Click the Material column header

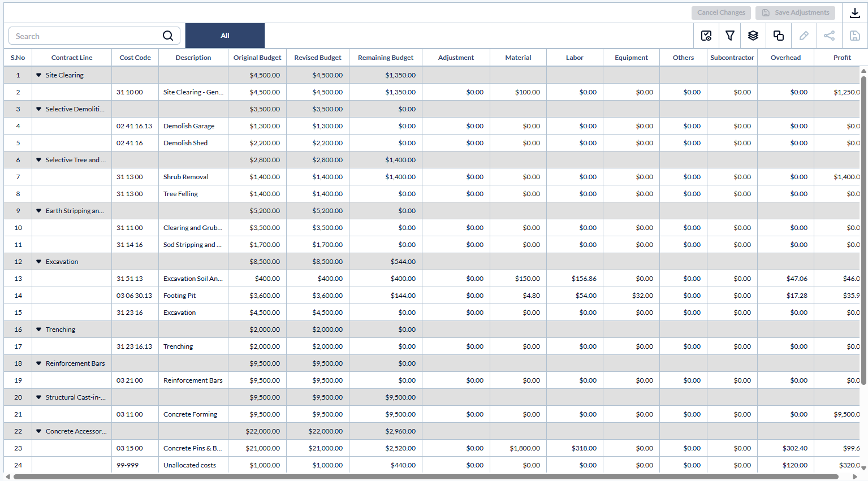tap(518, 58)
